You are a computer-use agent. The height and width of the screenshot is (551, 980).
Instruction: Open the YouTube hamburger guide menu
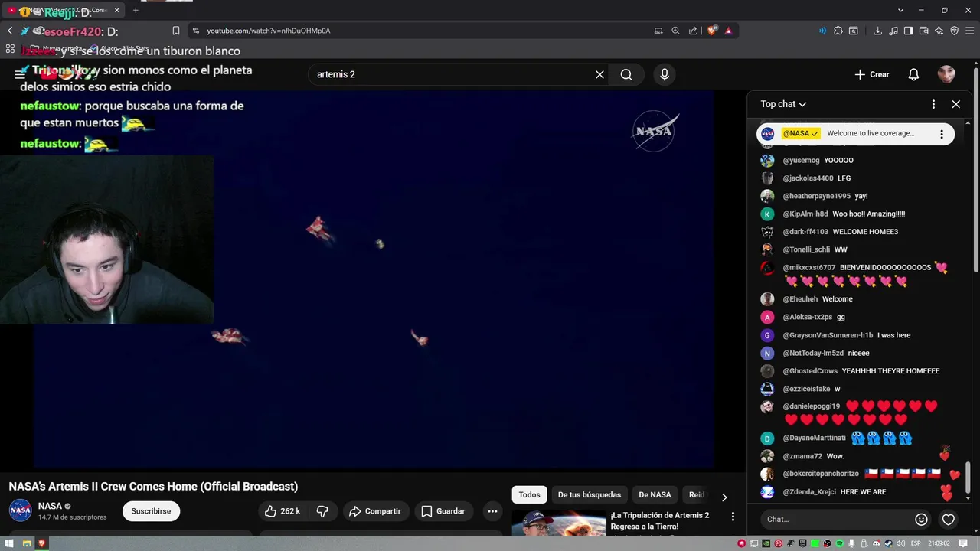click(x=20, y=74)
